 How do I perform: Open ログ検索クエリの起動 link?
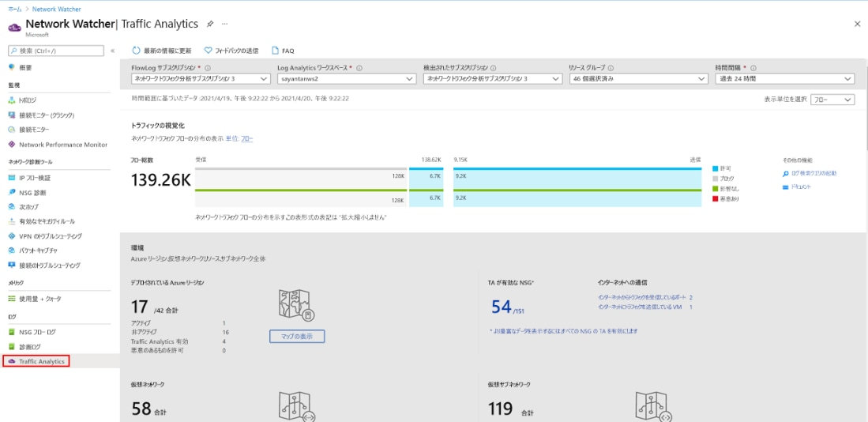[814, 173]
